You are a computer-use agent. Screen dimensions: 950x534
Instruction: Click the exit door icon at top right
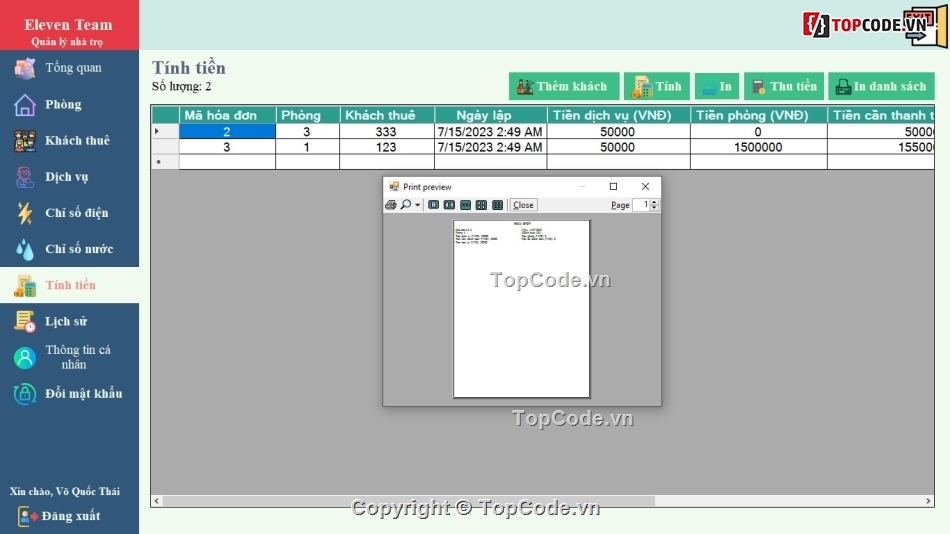(926, 25)
